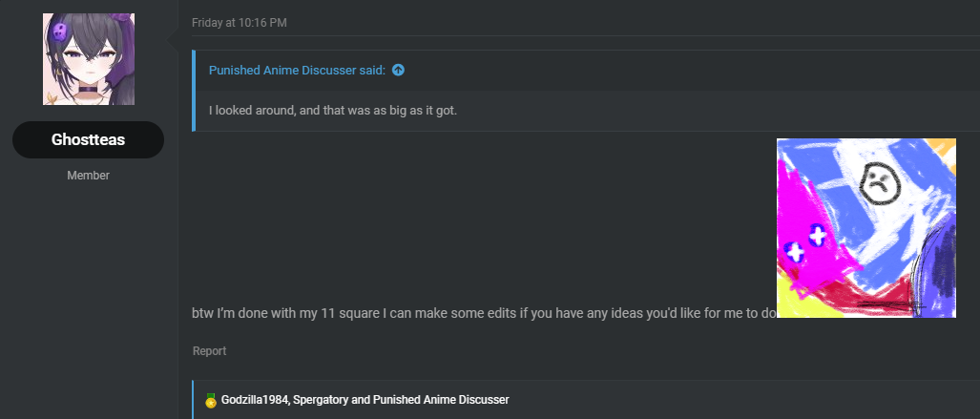Click the magenta blob with plus-shaped eyes
The image size is (980, 419).
pyautogui.click(x=809, y=244)
